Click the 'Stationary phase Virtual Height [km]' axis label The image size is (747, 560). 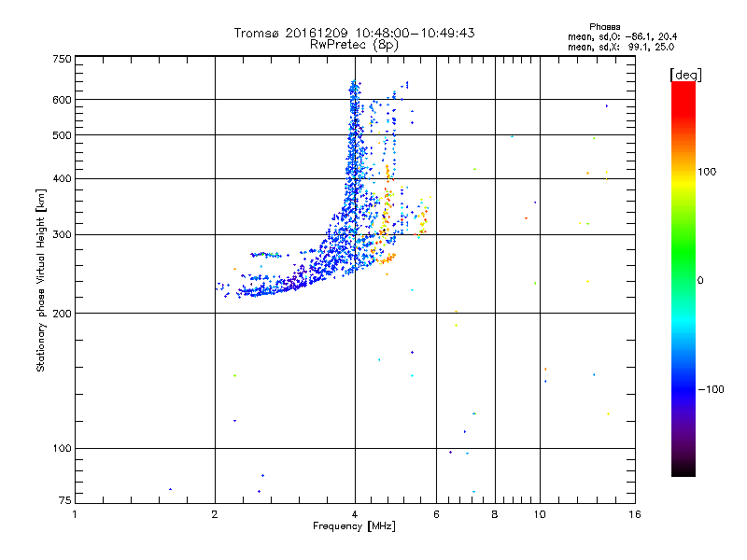click(x=41, y=280)
